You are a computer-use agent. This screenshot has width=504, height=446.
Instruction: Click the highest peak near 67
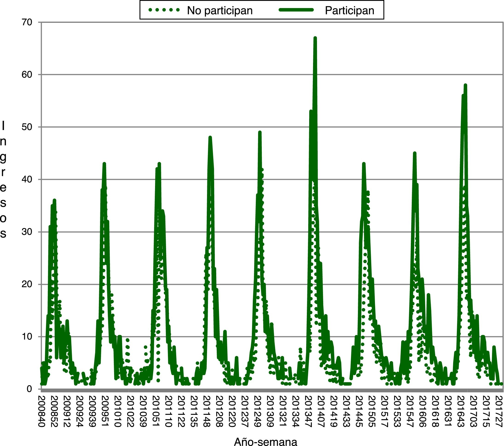pyautogui.click(x=315, y=38)
